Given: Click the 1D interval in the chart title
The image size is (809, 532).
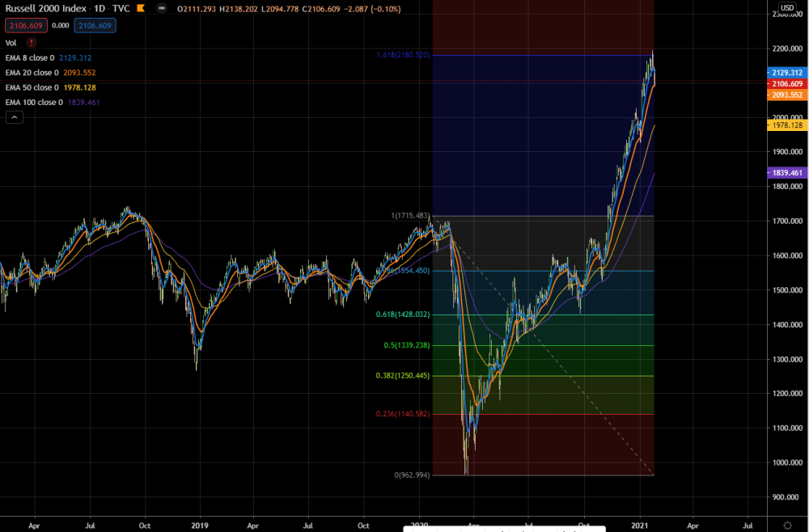Looking at the screenshot, I should (98, 9).
